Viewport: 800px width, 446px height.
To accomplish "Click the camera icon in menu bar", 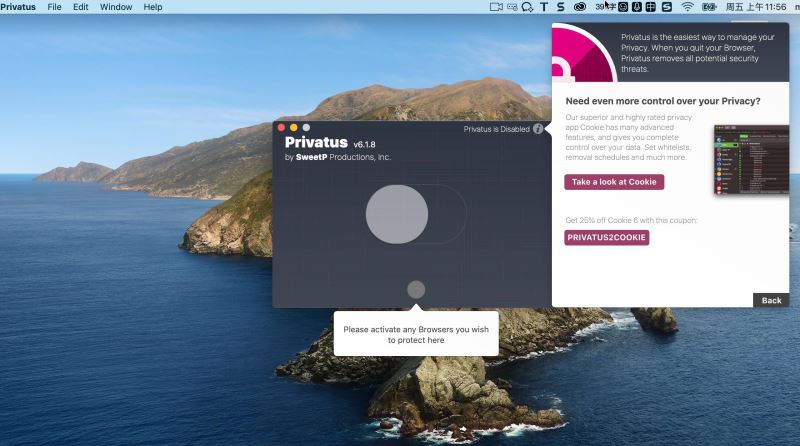I will pyautogui.click(x=496, y=7).
